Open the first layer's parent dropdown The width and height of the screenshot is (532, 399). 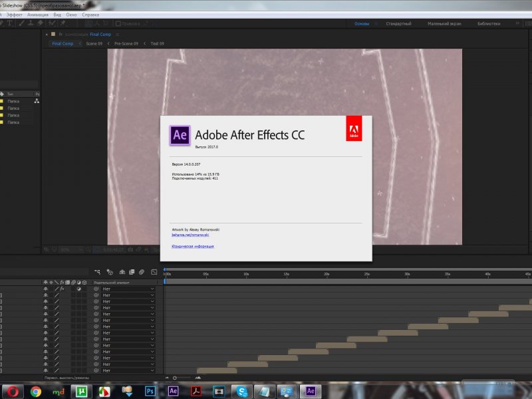pos(128,289)
